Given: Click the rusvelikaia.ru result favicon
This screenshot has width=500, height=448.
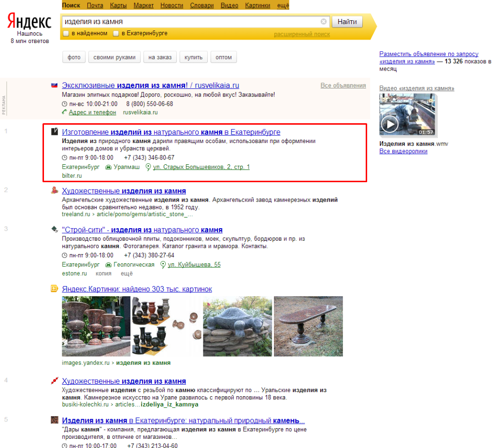Looking at the screenshot, I should (55, 85).
